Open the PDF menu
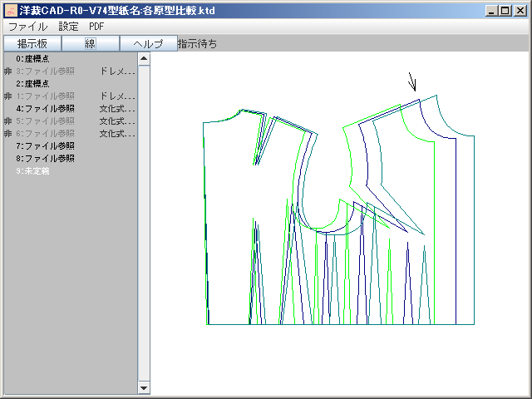 coord(96,27)
